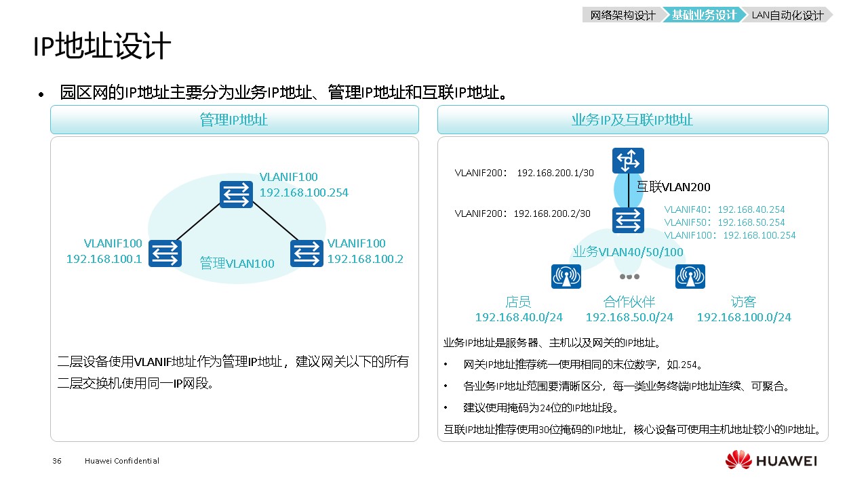
Task: Go to the LAN自动化设计 tab
Action: pyautogui.click(x=787, y=15)
